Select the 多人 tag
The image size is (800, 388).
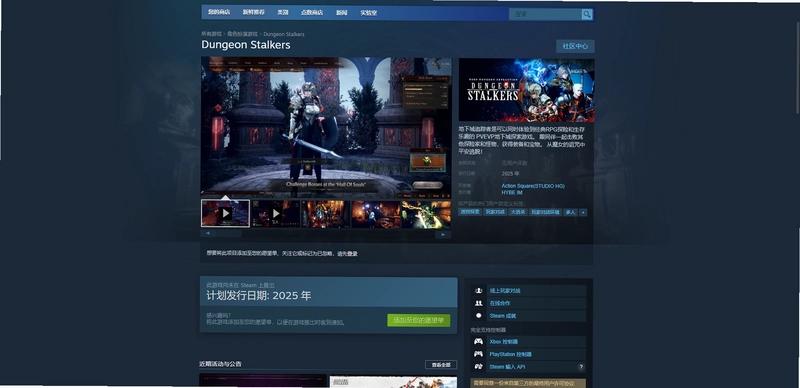570,212
